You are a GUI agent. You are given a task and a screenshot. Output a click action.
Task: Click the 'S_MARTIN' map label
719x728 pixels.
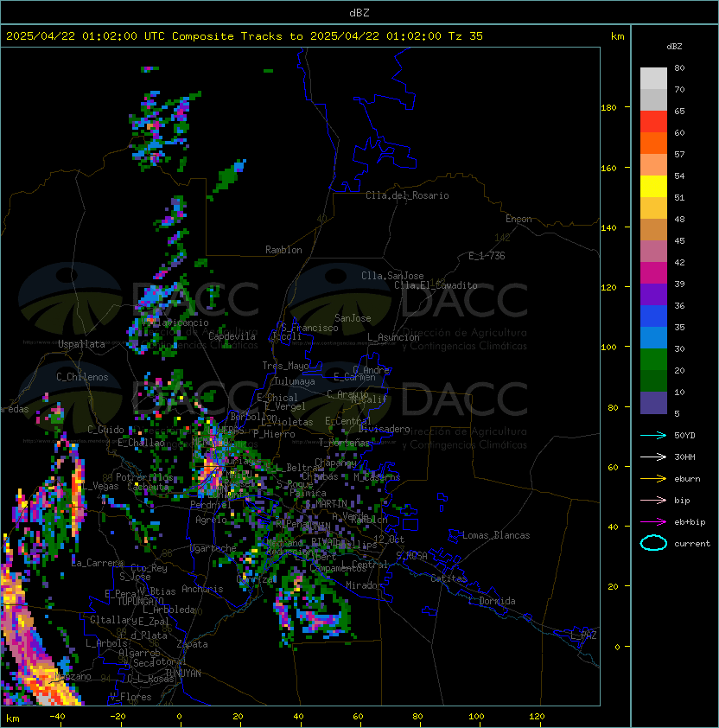(x=327, y=504)
